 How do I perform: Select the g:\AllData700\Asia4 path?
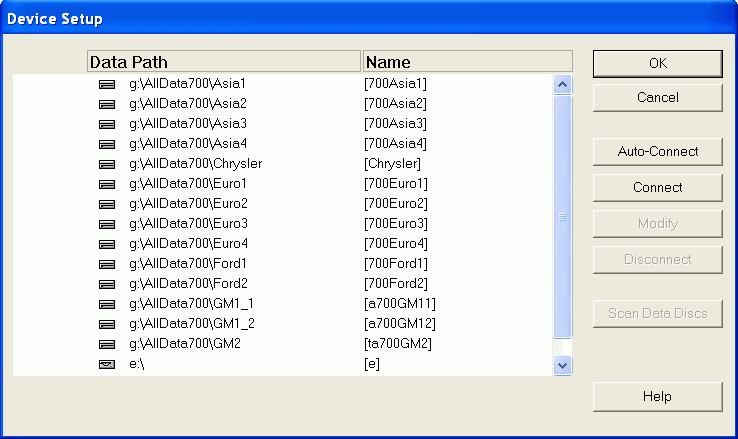(188, 144)
